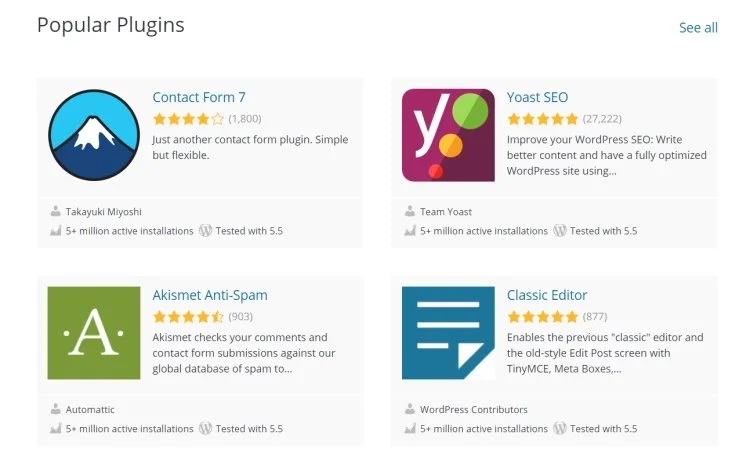Click the Contact Form 7 mountain icon
This screenshot has height=456, width=750.
(94, 135)
